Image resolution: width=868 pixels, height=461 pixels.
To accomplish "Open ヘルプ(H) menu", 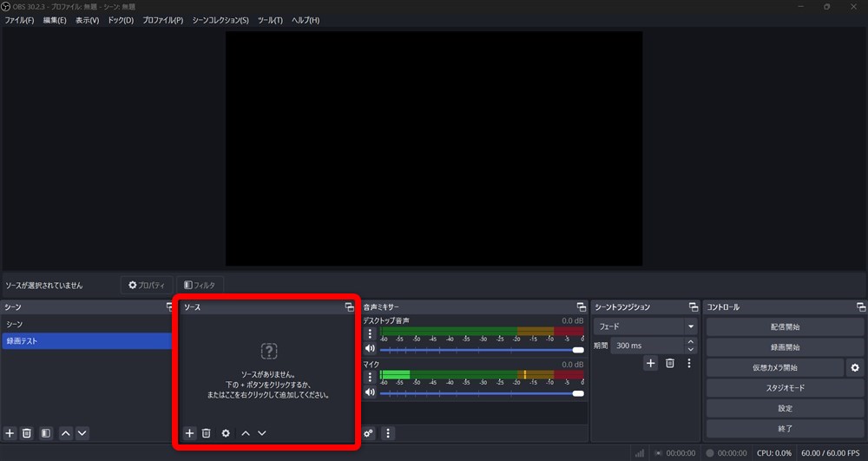I will click(306, 21).
